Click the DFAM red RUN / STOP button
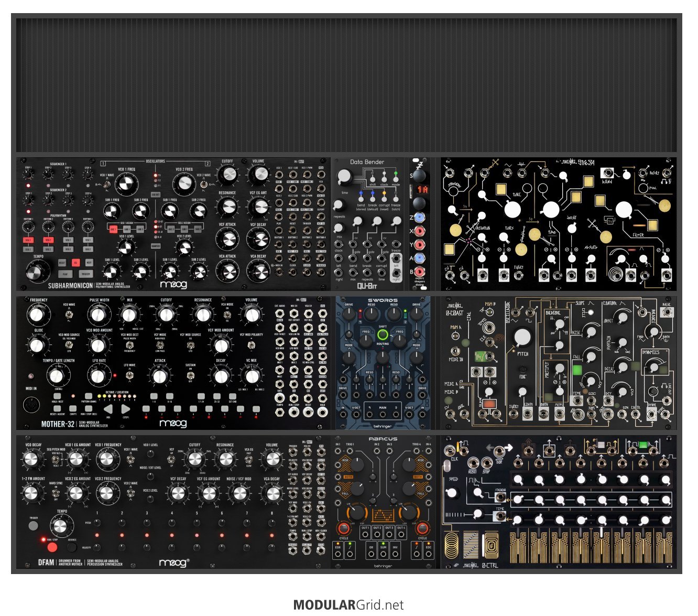Viewport: 698px width, 616px height. coord(52,548)
